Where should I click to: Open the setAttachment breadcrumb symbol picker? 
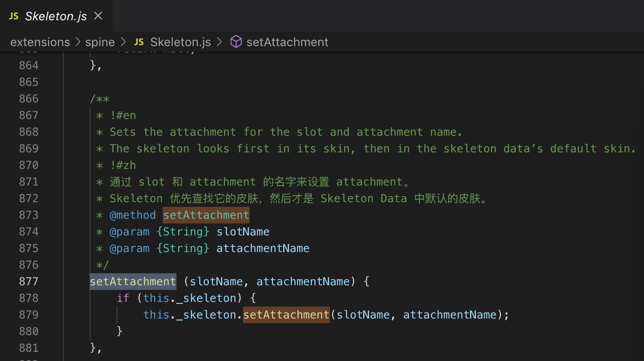coord(287,42)
